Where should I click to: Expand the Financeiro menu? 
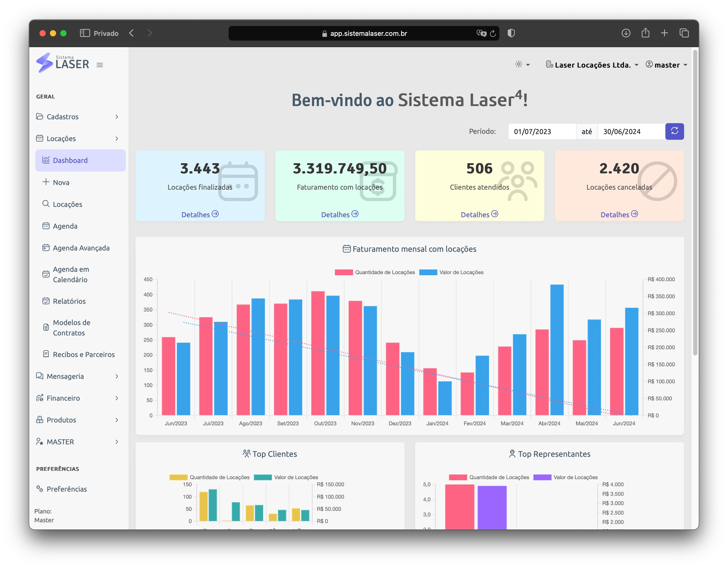[77, 398]
